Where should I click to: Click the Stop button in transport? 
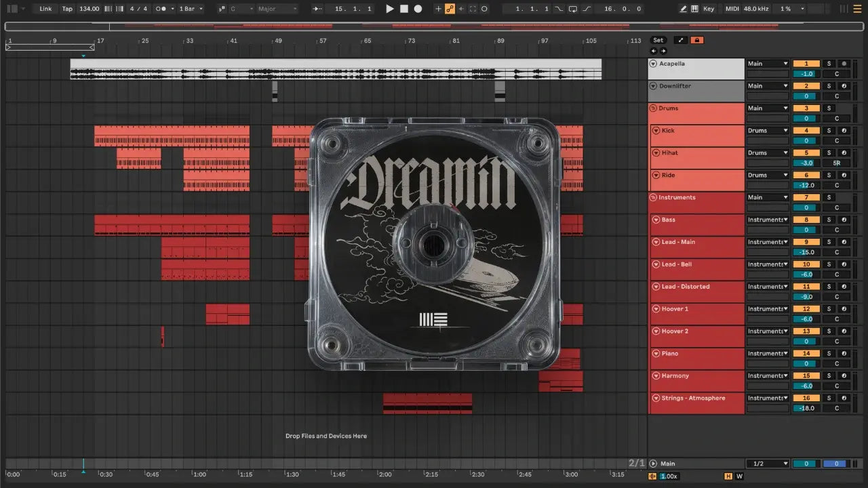(403, 9)
